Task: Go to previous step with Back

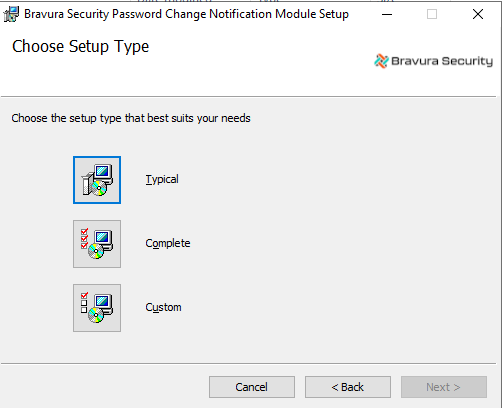Action: pos(348,387)
